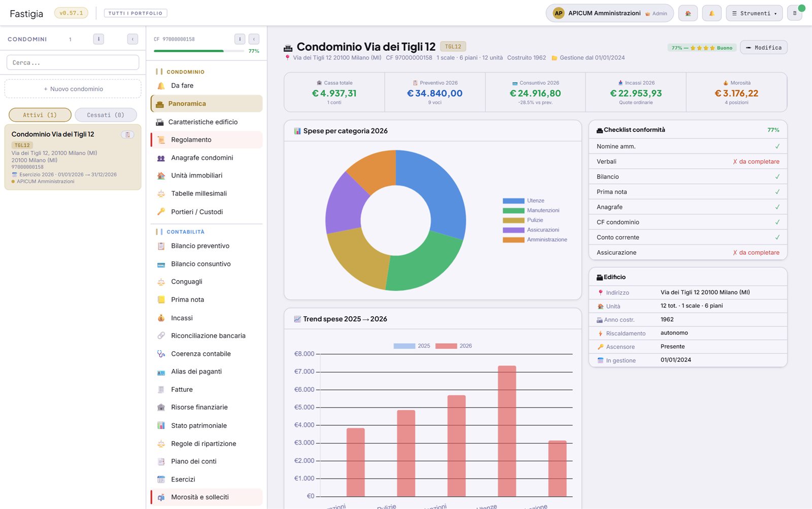The width and height of the screenshot is (812, 509).
Task: Toggle Assicurazioni in the donut chart legend
Action: pyautogui.click(x=531, y=230)
